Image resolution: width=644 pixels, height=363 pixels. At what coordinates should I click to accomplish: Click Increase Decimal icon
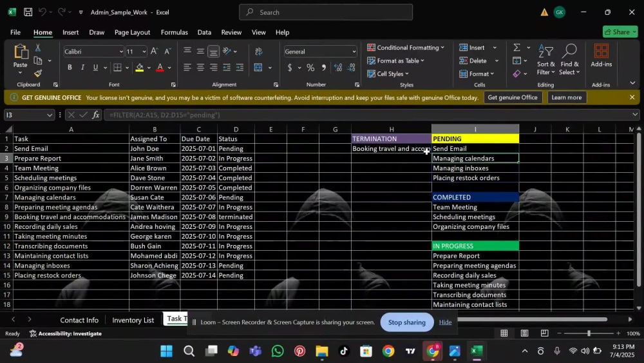338,68
